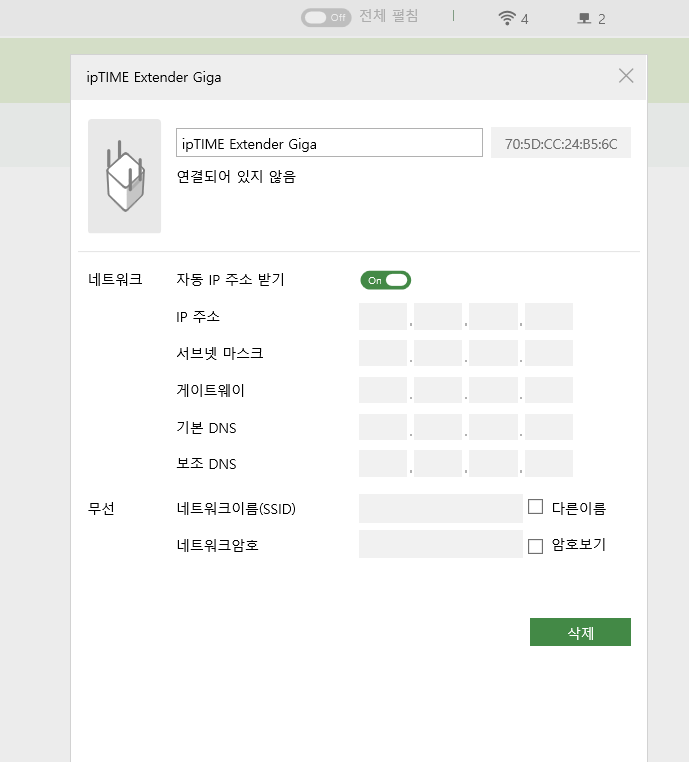The height and width of the screenshot is (762, 689).
Task: Click the 연결되어 있지 않음 status text
Action: (x=236, y=176)
